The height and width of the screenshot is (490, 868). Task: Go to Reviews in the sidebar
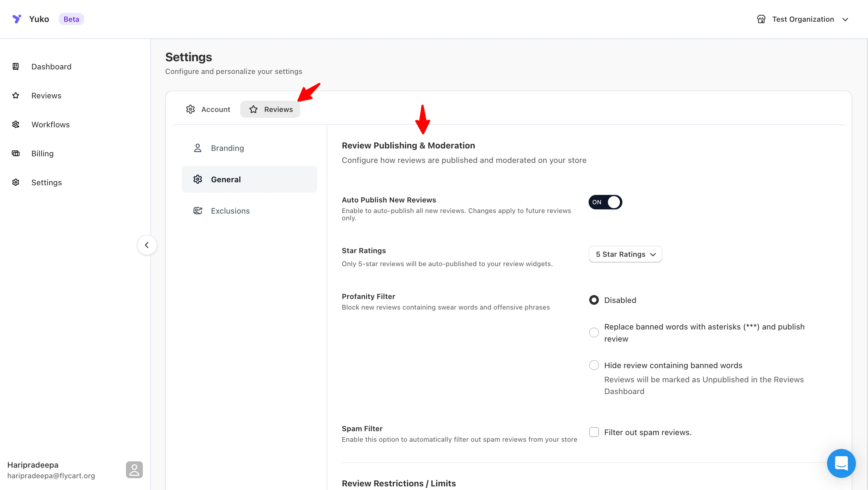coord(46,95)
